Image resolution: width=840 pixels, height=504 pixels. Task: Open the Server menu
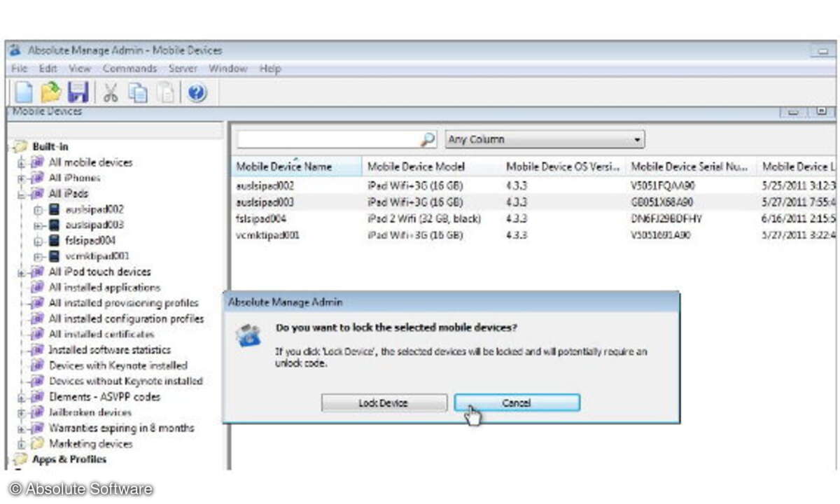183,69
